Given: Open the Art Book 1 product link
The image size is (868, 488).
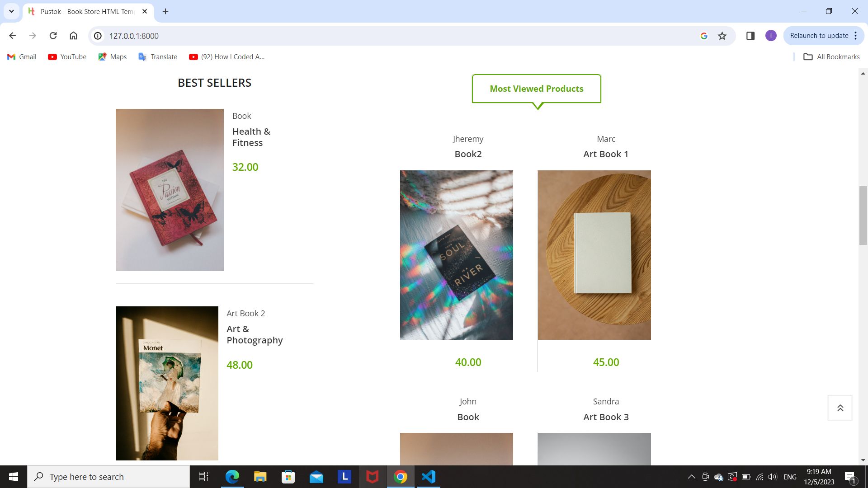Looking at the screenshot, I should point(606,154).
